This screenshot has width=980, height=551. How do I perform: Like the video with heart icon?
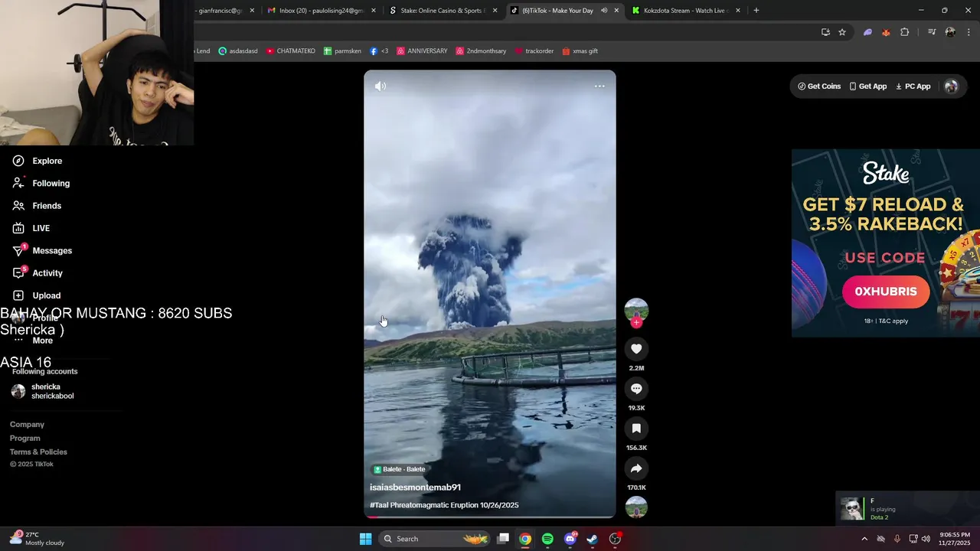coord(636,349)
